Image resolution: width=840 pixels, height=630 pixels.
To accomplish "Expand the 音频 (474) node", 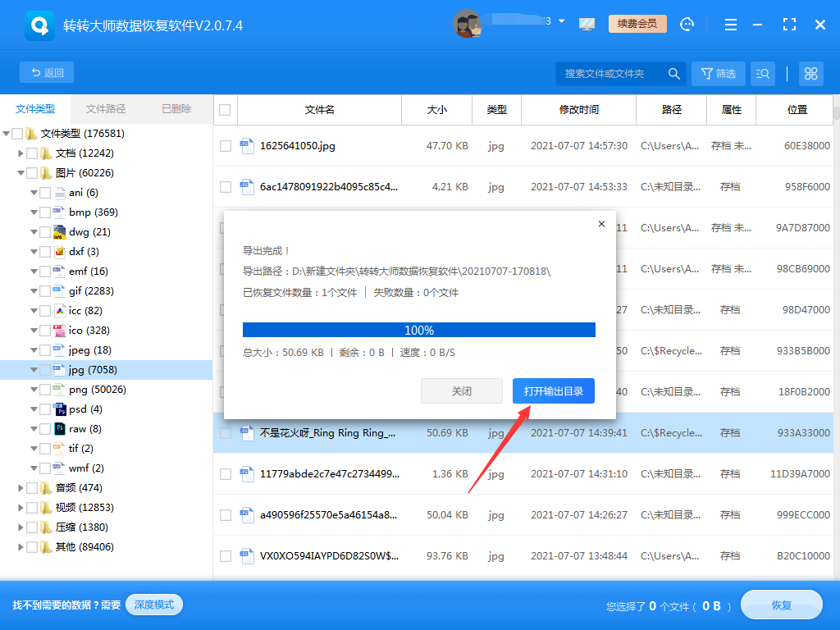I will (21, 488).
